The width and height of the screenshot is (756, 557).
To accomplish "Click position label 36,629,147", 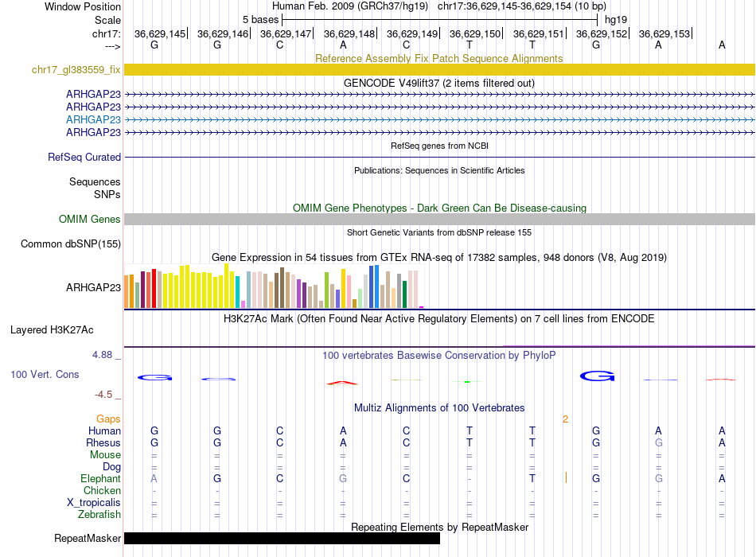I will 286,33.
